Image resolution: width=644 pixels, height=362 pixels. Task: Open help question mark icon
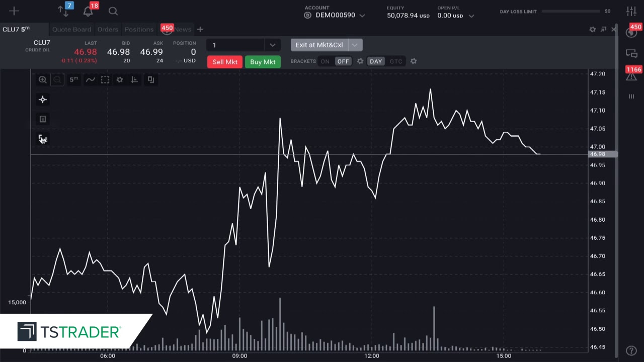tap(631, 351)
